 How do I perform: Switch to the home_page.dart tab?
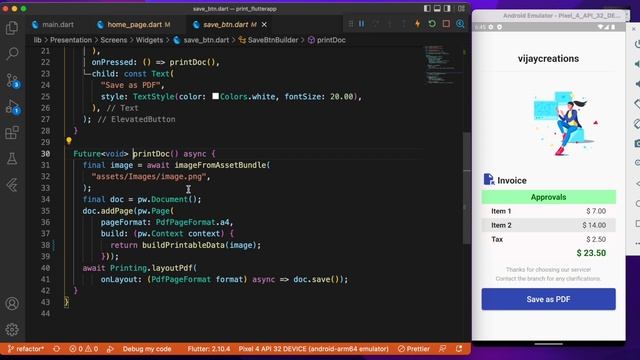coord(135,24)
